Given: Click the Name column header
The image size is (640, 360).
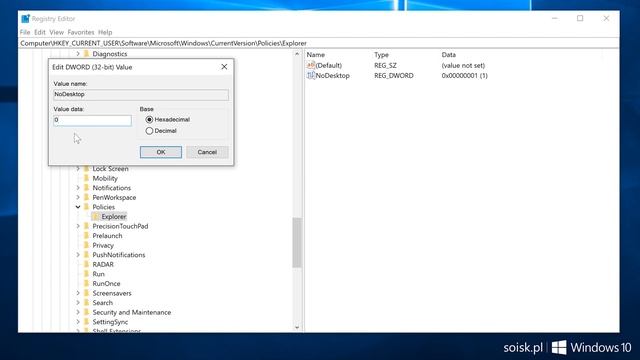Looking at the screenshot, I should (x=316, y=55).
